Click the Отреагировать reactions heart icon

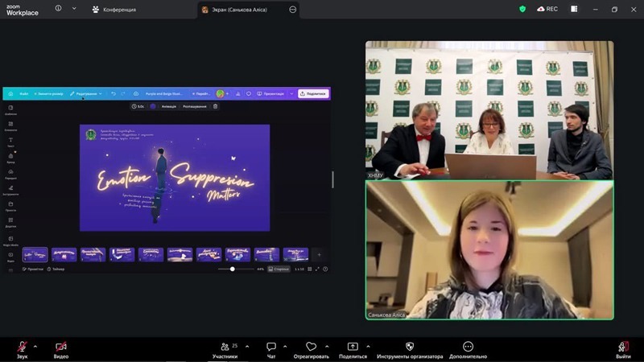311,347
